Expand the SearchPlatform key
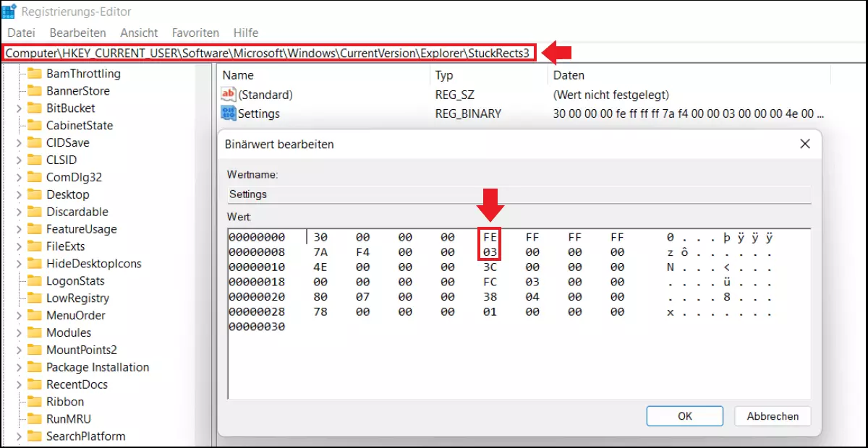868x448 pixels. coord(19,436)
